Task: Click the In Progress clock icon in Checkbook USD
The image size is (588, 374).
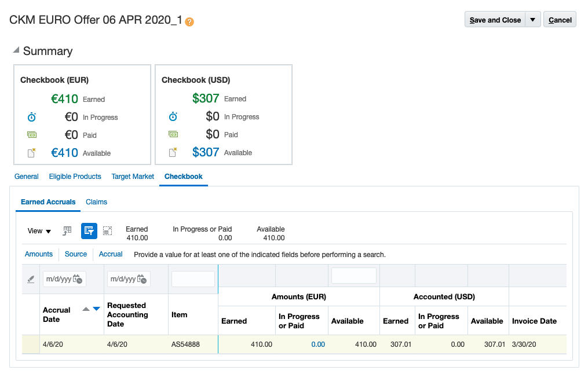Action: click(173, 116)
